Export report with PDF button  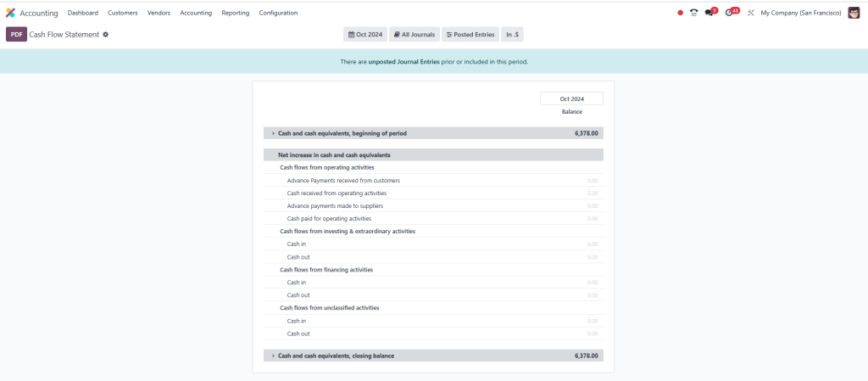[x=17, y=34]
